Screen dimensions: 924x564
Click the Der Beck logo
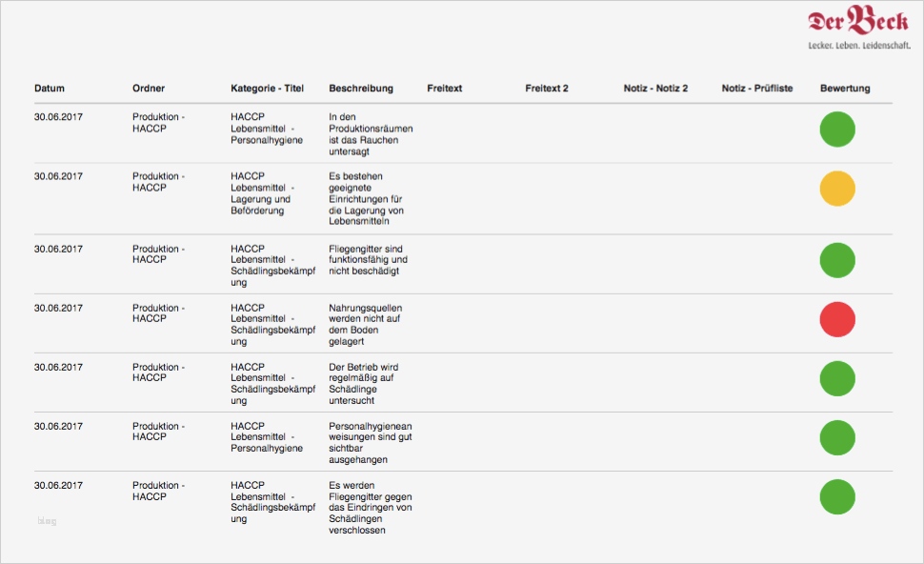857,23
